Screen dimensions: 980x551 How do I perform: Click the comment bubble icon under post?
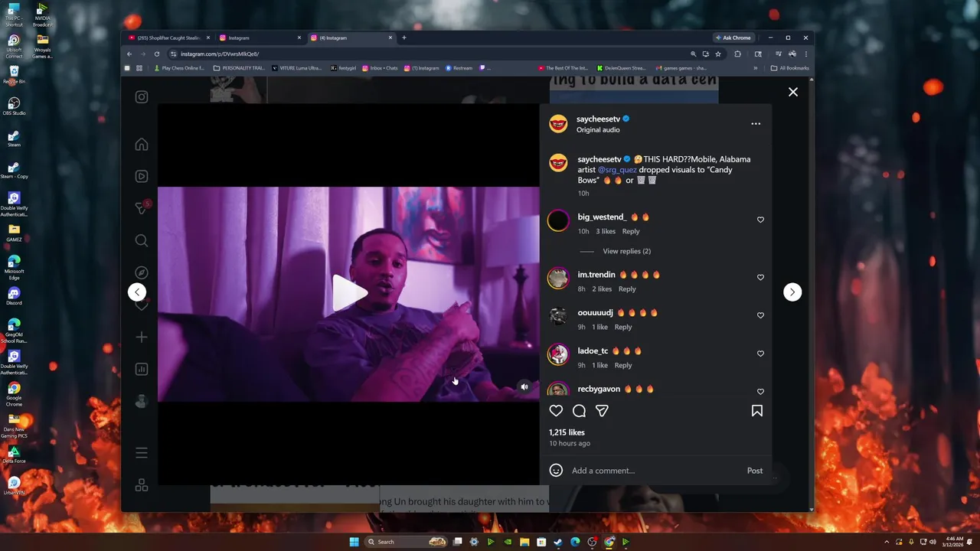click(x=579, y=411)
